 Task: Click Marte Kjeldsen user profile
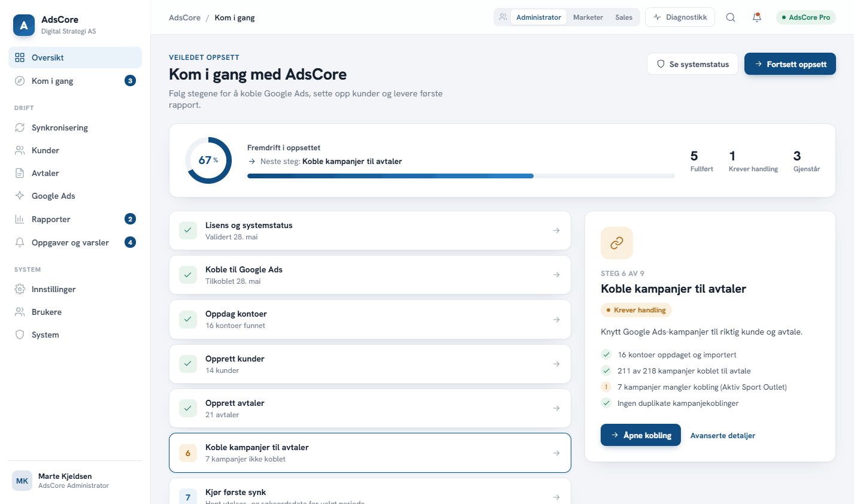click(75, 481)
